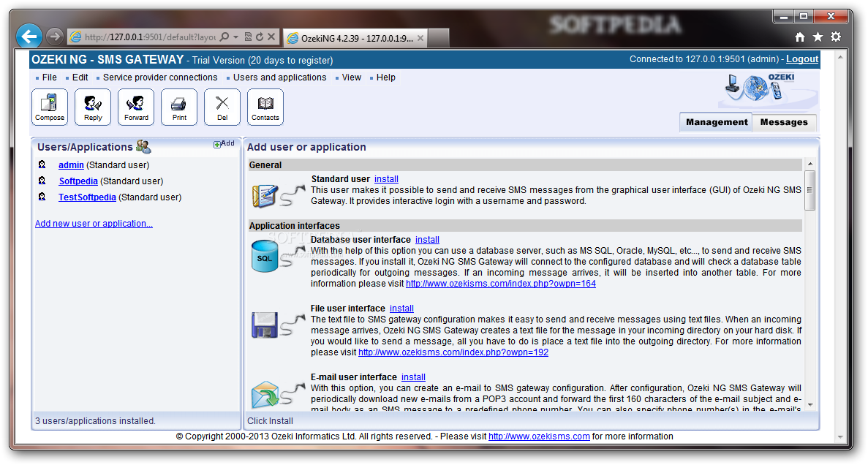Click the refresh icon in address bar
Screen dimensions: 868x465
pos(260,37)
